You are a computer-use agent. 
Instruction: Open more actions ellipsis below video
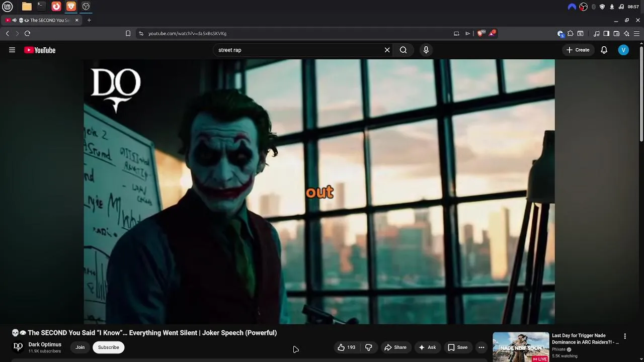click(481, 347)
